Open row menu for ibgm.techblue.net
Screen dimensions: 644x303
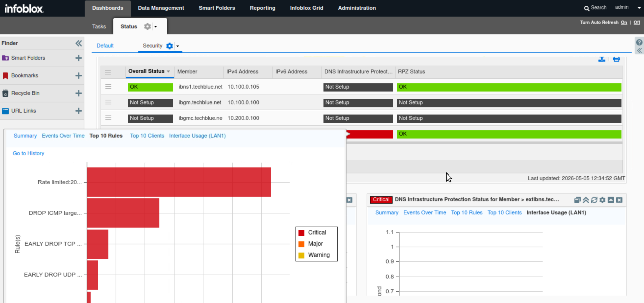[x=108, y=102]
